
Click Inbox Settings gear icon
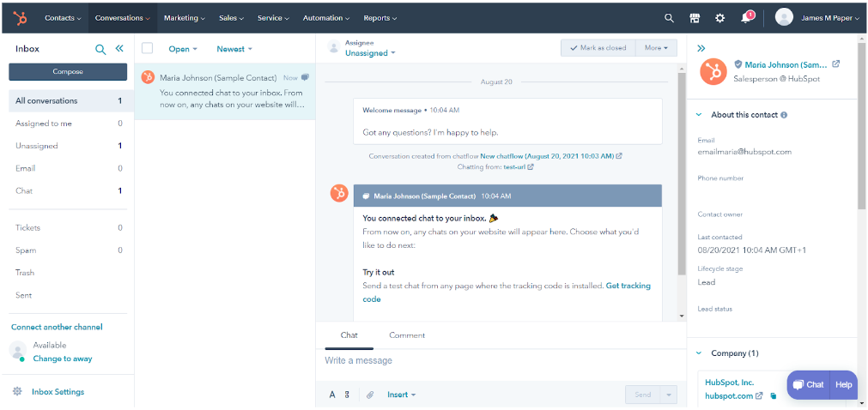(17, 391)
